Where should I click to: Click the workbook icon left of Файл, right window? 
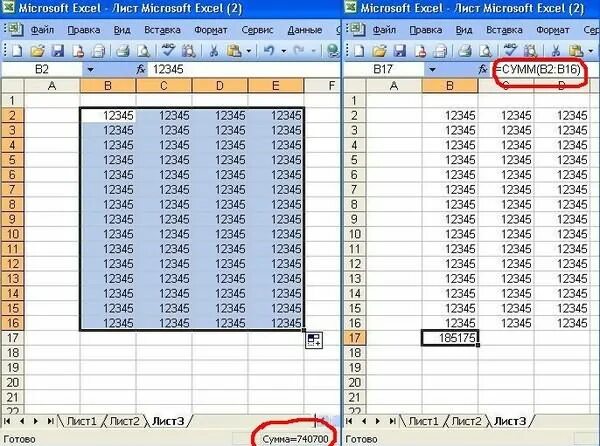click(x=357, y=29)
